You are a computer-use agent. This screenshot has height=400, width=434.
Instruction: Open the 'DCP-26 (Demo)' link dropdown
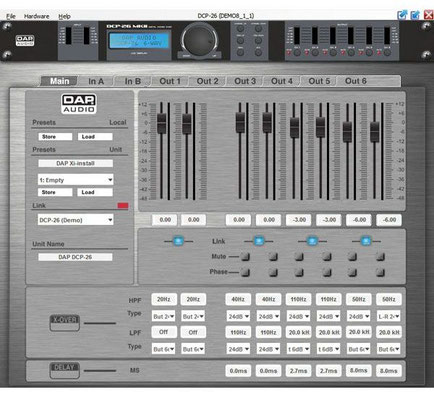click(76, 220)
